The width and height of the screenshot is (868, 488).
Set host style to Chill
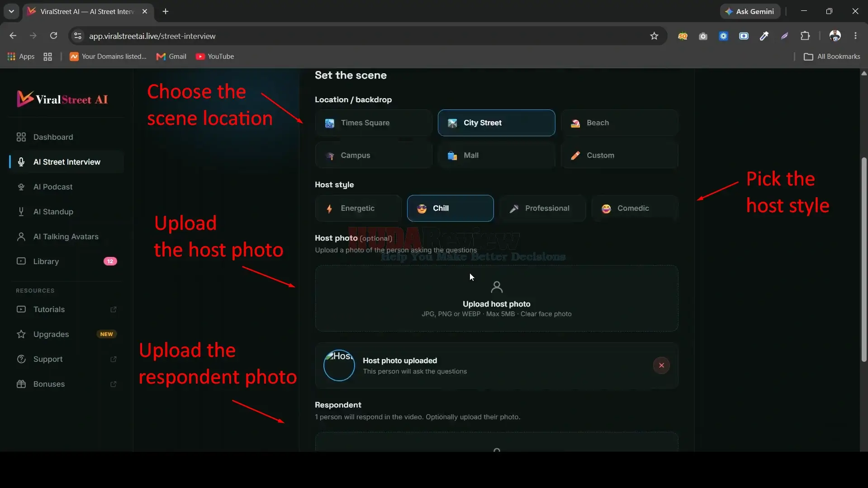click(450, 208)
